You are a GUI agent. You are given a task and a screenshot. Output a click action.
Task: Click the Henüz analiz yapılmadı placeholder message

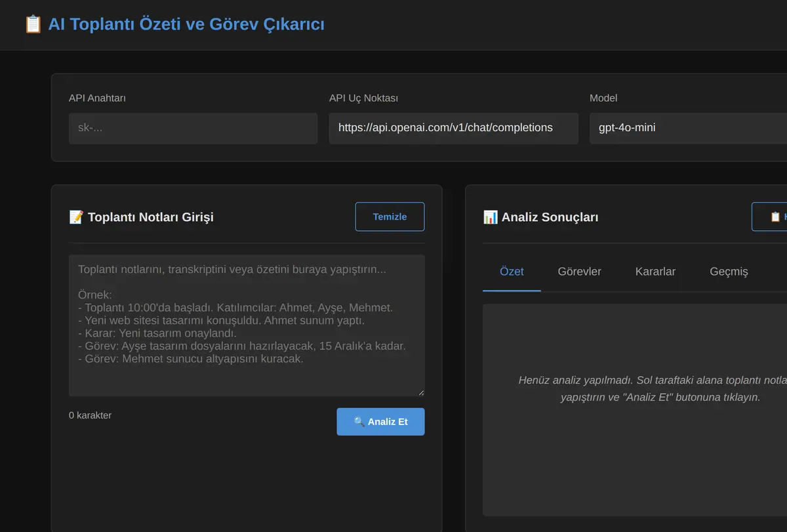point(653,388)
